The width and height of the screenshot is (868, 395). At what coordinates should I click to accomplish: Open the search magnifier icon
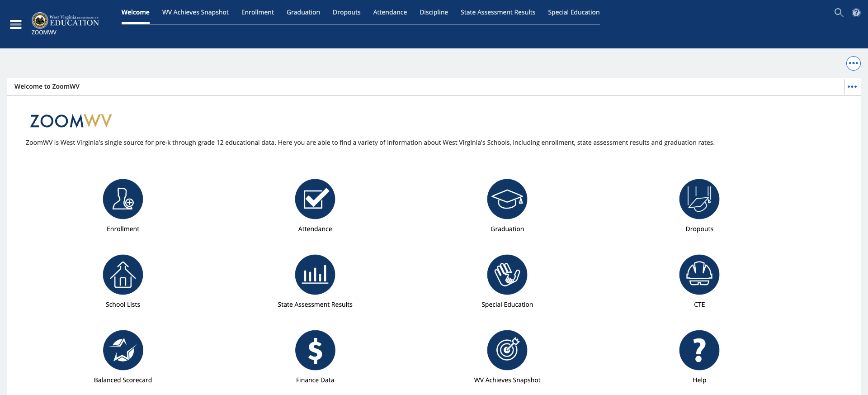(839, 13)
